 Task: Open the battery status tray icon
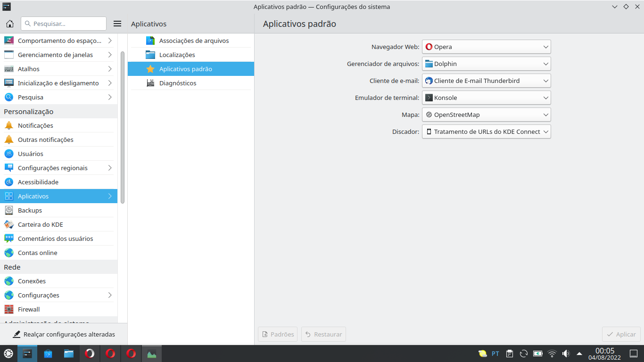[x=538, y=354]
